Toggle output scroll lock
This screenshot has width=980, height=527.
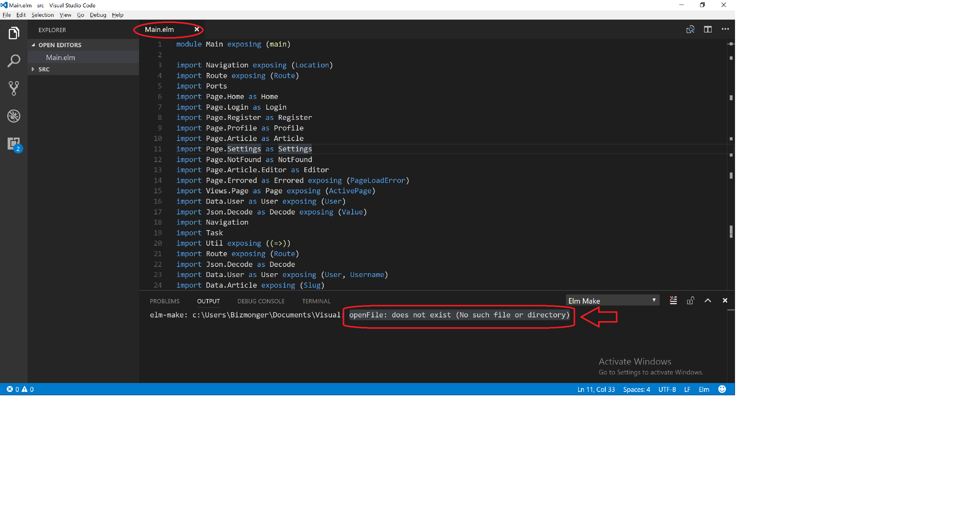click(690, 301)
